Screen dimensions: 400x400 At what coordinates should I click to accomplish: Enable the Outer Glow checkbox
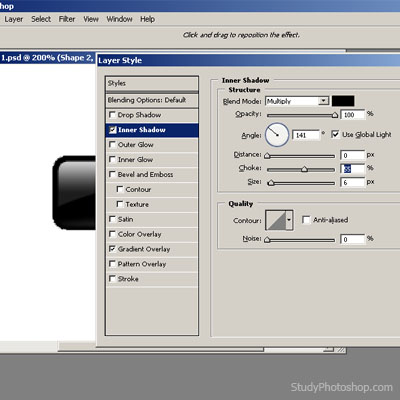pos(112,145)
